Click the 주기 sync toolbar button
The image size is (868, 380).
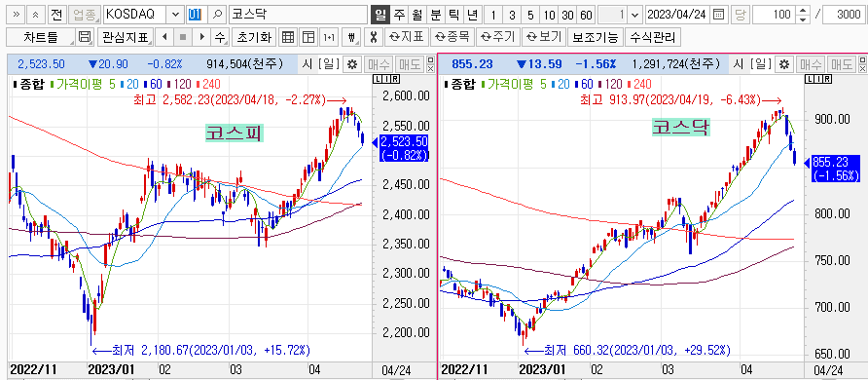point(497,38)
